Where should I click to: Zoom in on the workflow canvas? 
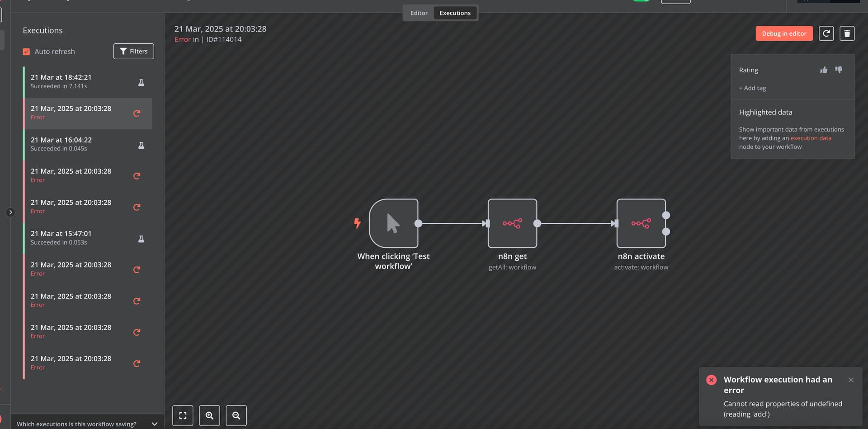click(209, 415)
